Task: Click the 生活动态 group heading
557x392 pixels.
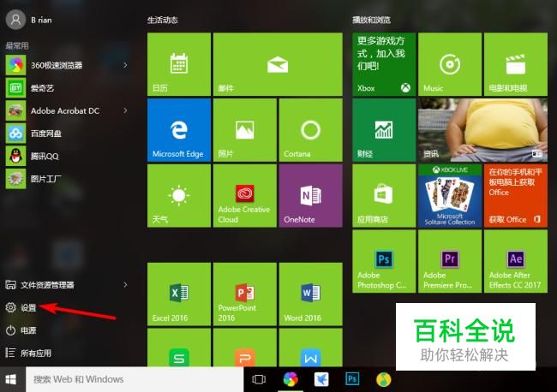Action: tap(162, 20)
